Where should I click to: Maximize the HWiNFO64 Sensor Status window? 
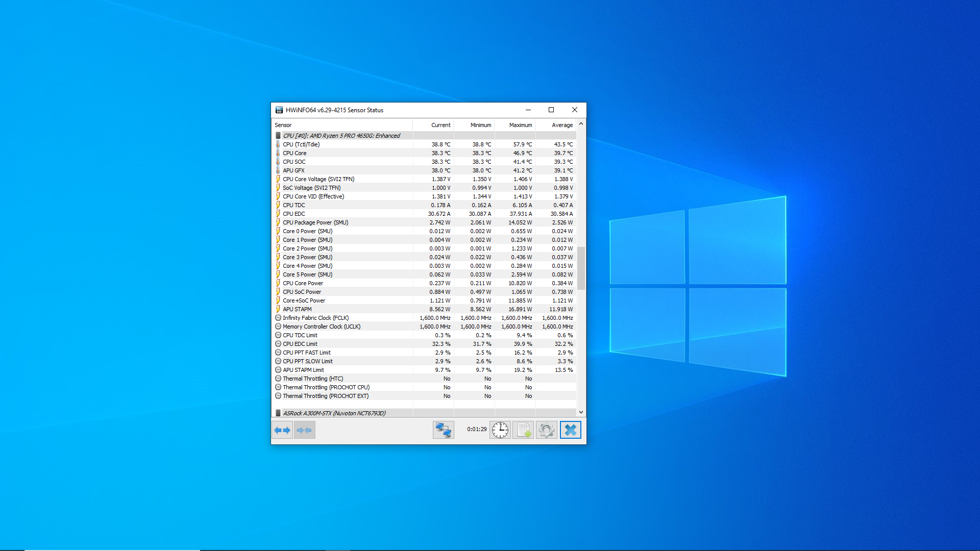point(551,110)
